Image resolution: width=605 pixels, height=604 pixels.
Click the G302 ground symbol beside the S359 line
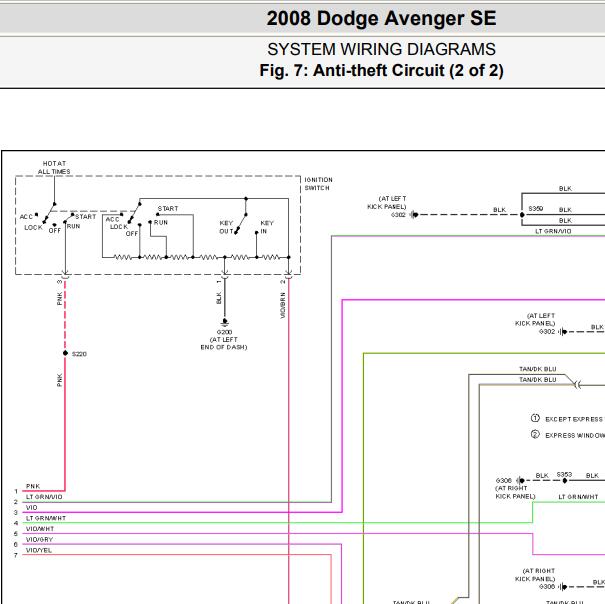(414, 215)
